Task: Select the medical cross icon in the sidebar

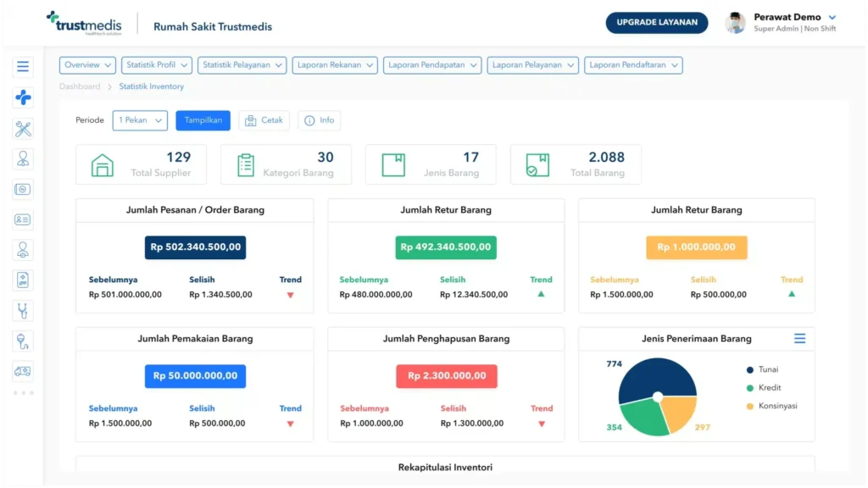Action: [x=23, y=97]
